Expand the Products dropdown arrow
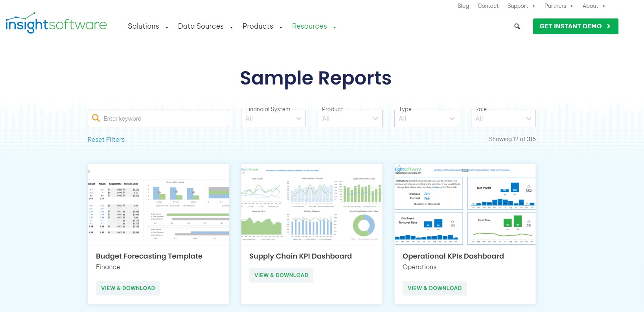 [x=281, y=28]
